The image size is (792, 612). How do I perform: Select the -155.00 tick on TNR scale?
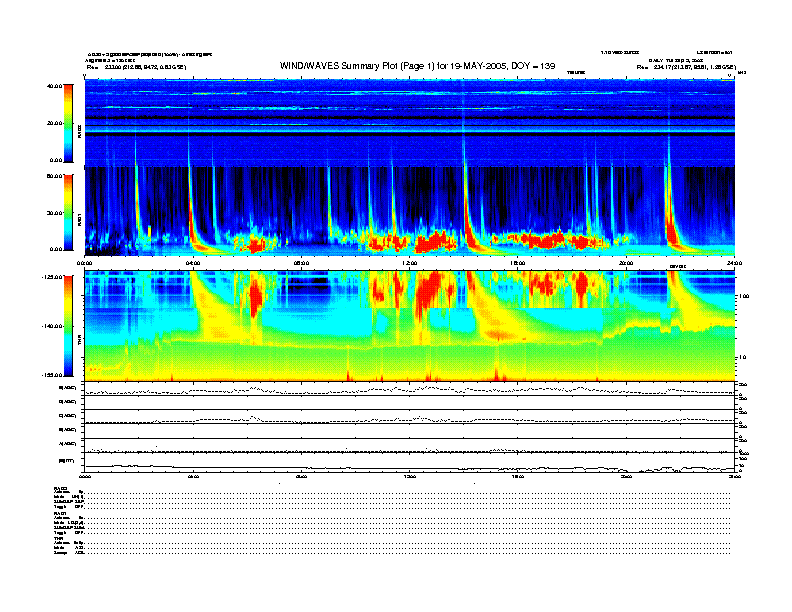point(52,375)
